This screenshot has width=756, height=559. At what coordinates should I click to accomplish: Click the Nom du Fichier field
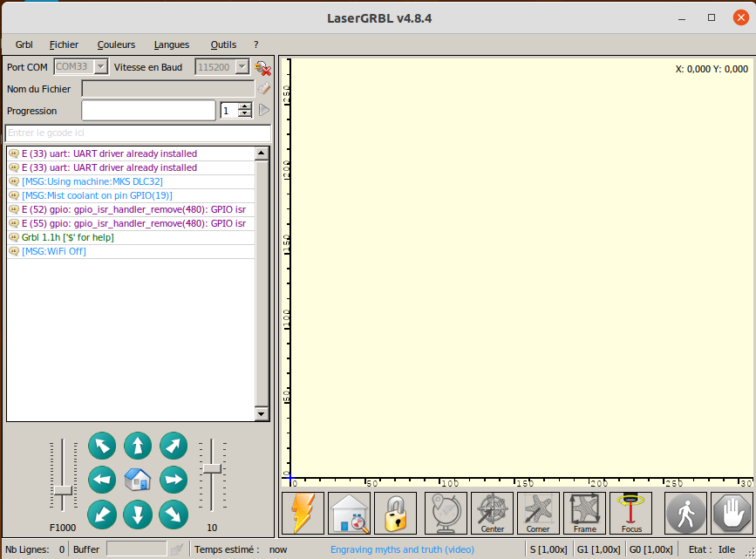click(167, 89)
